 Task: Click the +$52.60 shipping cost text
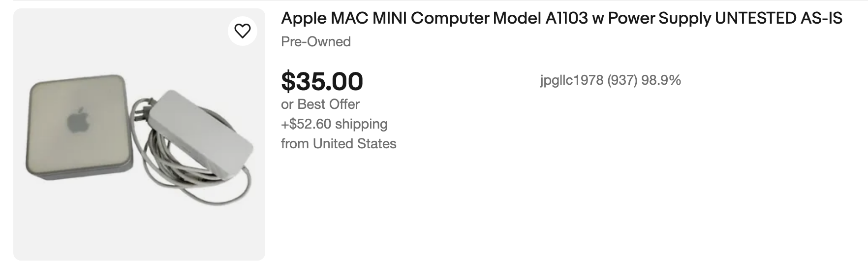334,124
